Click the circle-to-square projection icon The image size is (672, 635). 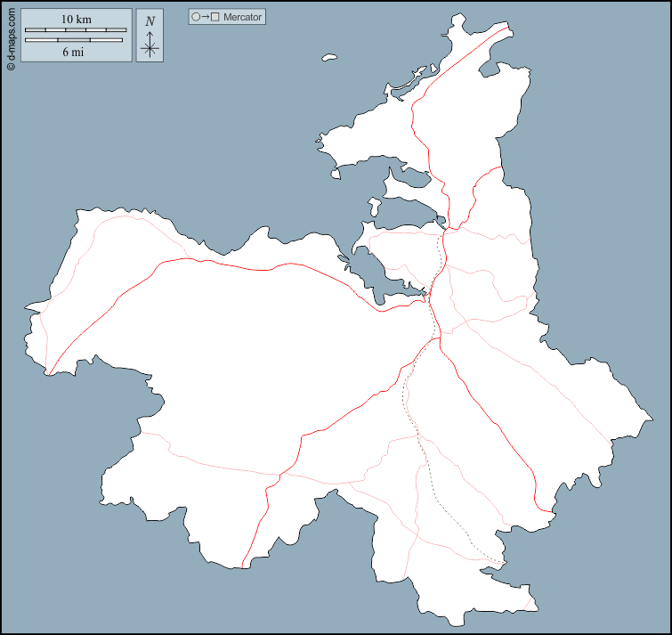click(x=205, y=17)
